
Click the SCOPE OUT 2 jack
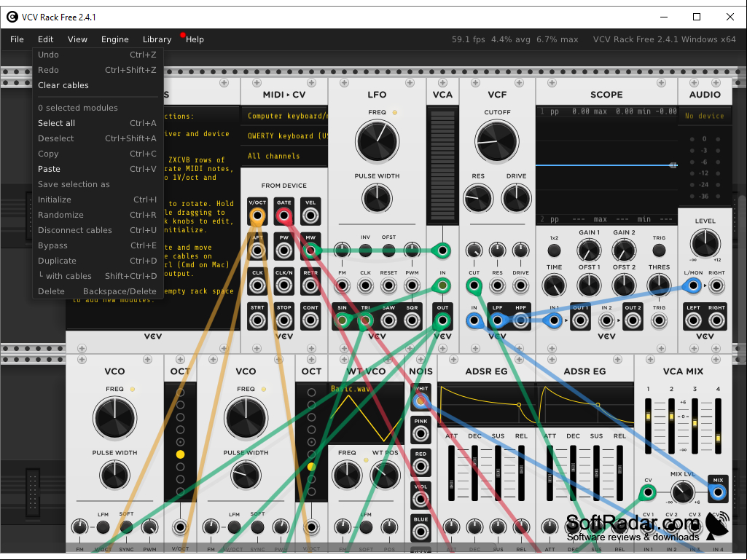[633, 320]
